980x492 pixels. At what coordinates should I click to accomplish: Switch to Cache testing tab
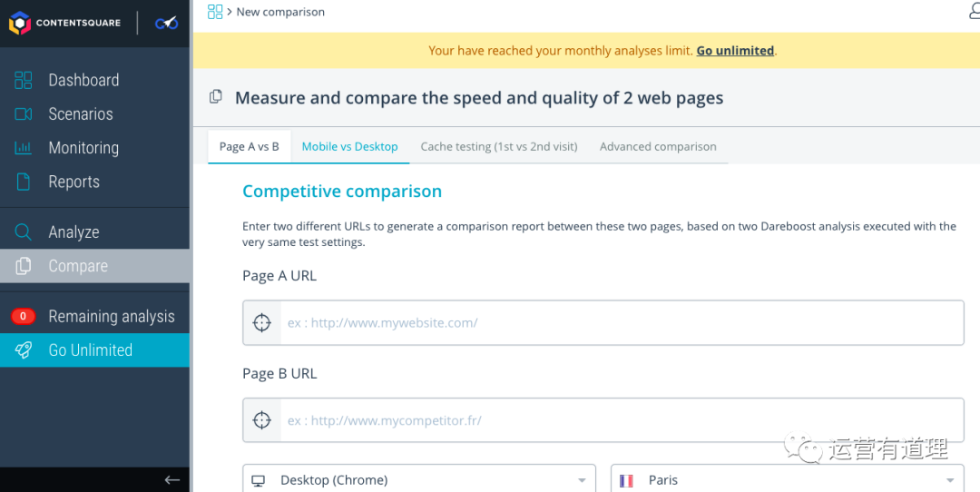click(x=499, y=146)
